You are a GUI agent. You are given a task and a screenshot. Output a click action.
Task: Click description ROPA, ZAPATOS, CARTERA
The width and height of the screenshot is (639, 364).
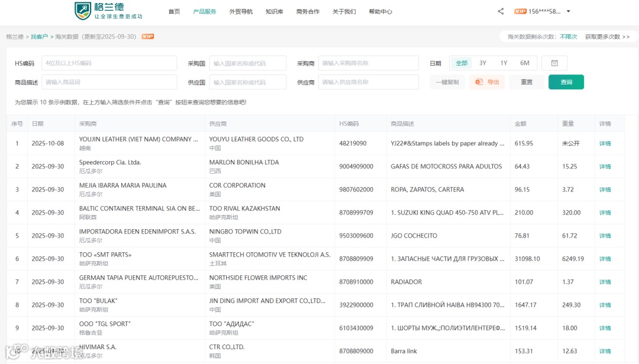pyautogui.click(x=427, y=190)
